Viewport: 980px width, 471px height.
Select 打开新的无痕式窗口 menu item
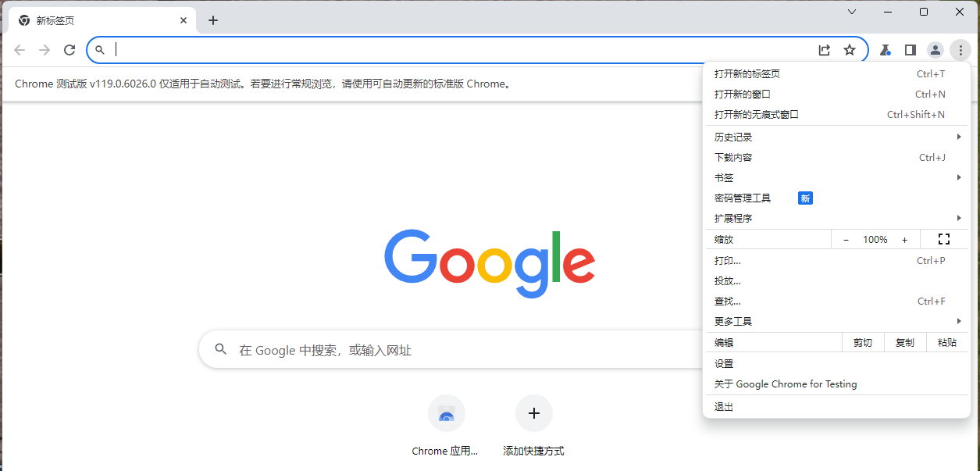(837, 115)
